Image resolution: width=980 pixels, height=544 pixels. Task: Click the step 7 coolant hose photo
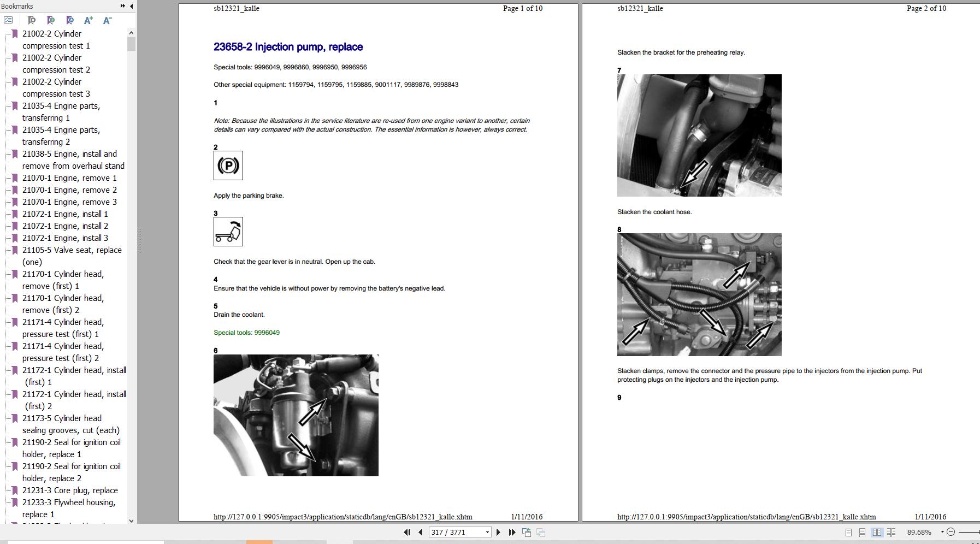click(699, 135)
